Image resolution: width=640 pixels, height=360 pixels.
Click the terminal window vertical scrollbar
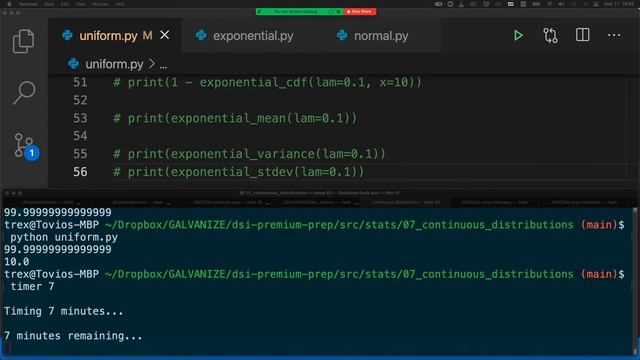click(x=635, y=281)
